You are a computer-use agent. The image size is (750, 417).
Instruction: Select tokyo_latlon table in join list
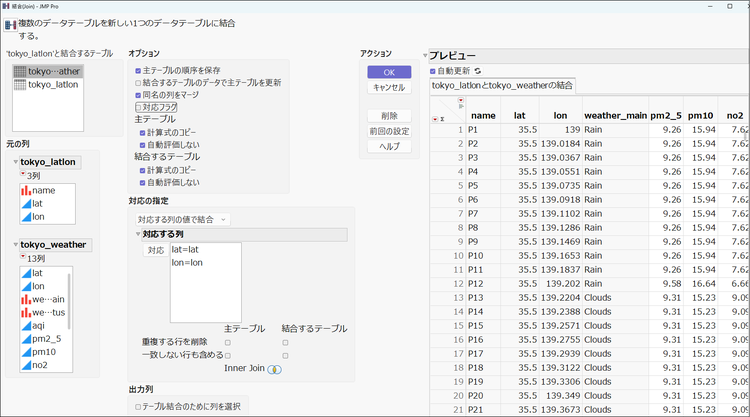pos(48,85)
